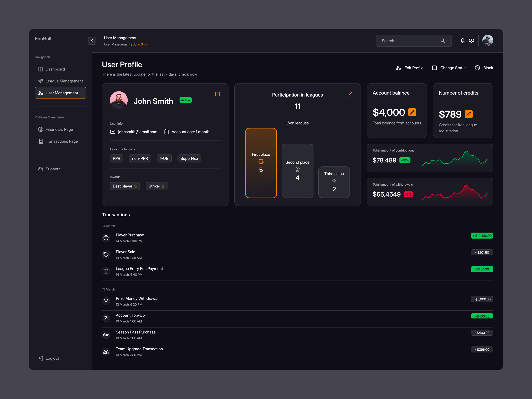Edit the account balance with the pencil icon
Image resolution: width=532 pixels, height=399 pixels.
(412, 112)
